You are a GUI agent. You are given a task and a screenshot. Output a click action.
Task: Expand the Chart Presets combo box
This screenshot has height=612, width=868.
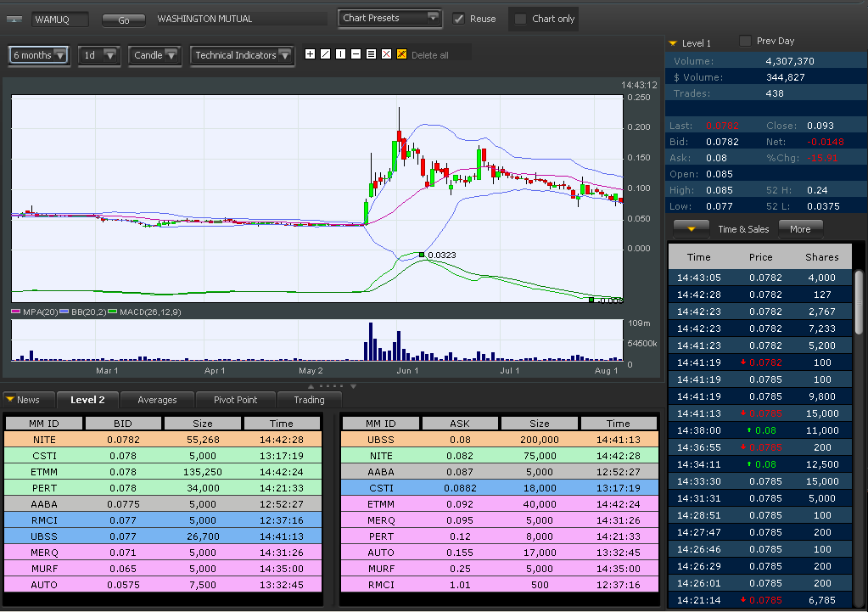click(x=389, y=19)
